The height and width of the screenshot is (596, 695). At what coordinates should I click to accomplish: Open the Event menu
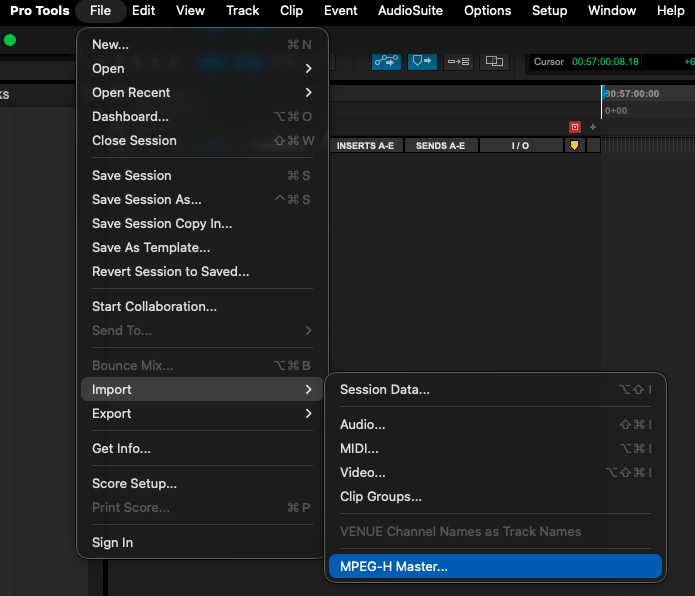click(340, 11)
